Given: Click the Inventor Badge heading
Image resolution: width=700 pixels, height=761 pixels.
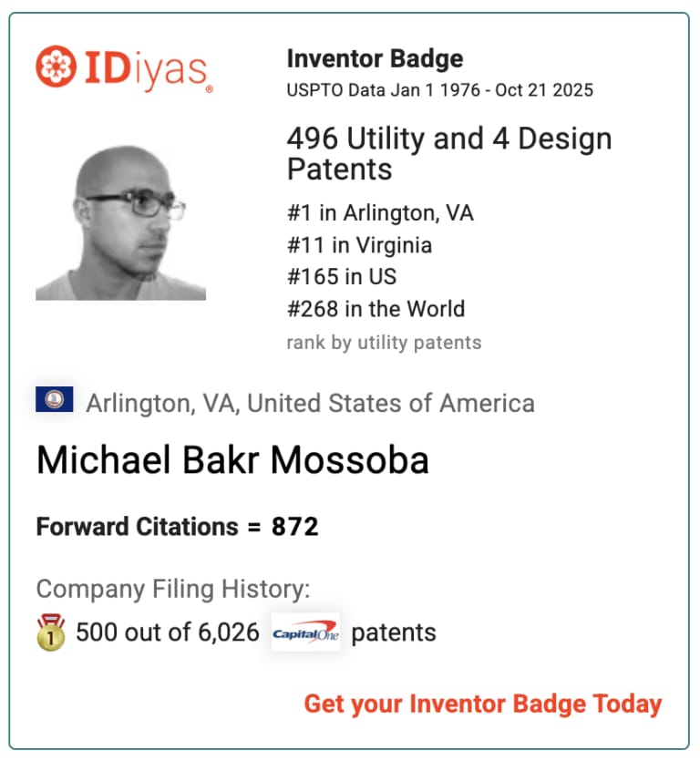Looking at the screenshot, I should (375, 59).
